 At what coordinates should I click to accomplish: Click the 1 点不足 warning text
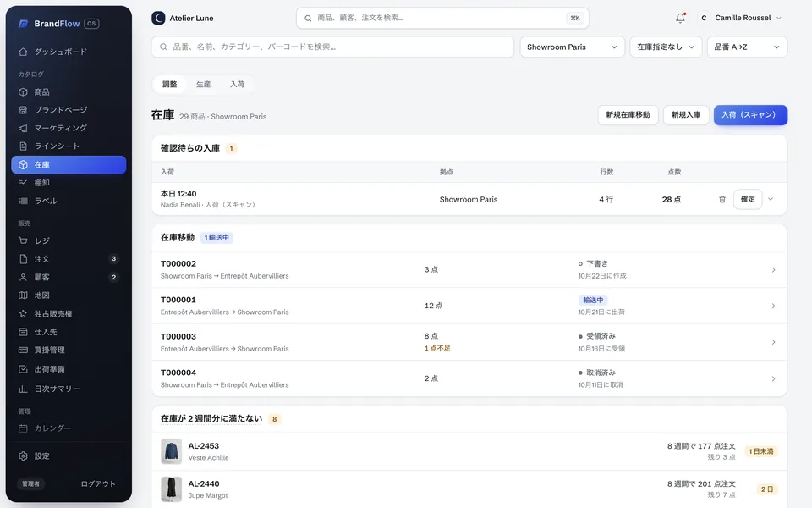437,348
